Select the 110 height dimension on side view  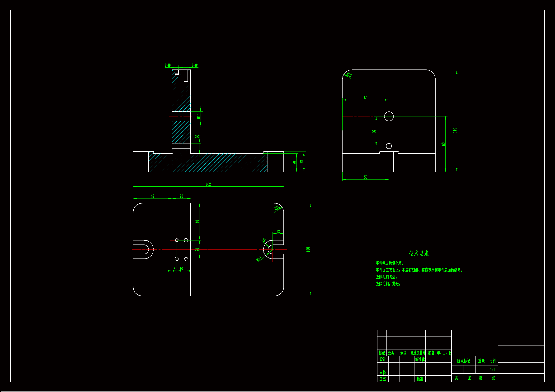click(455, 130)
